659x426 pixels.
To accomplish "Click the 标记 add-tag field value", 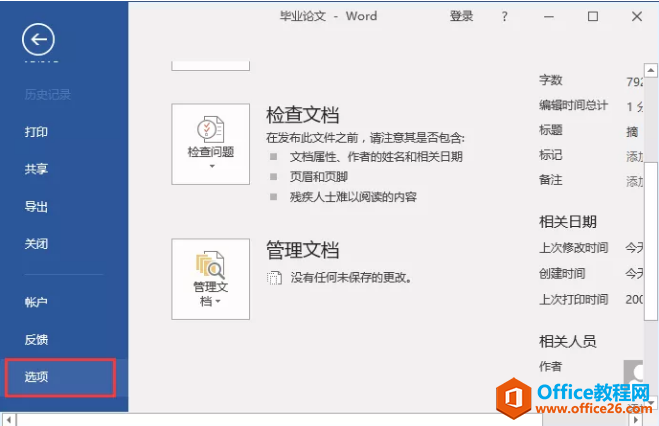I will pos(634,156).
